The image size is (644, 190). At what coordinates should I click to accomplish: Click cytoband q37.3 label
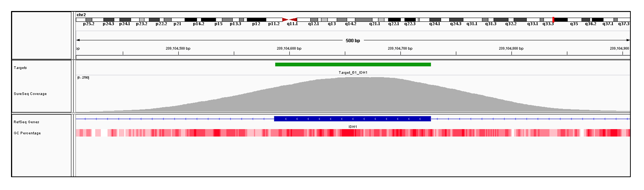pos(624,24)
